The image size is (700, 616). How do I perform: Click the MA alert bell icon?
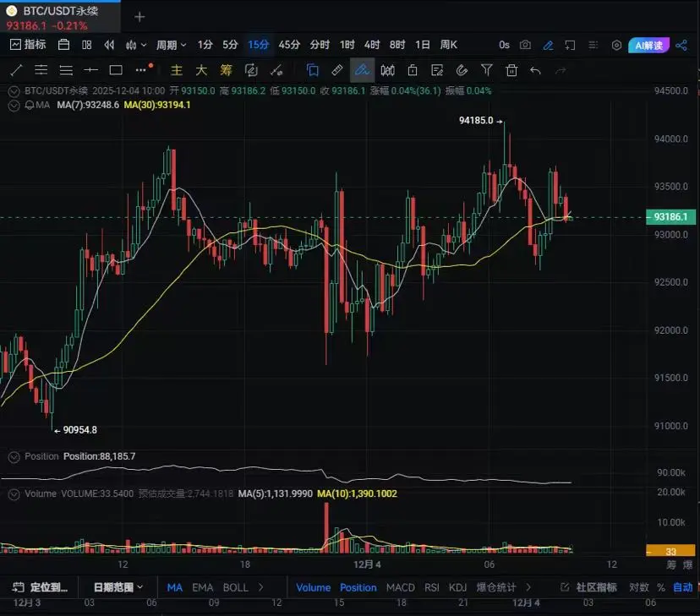coord(30,106)
